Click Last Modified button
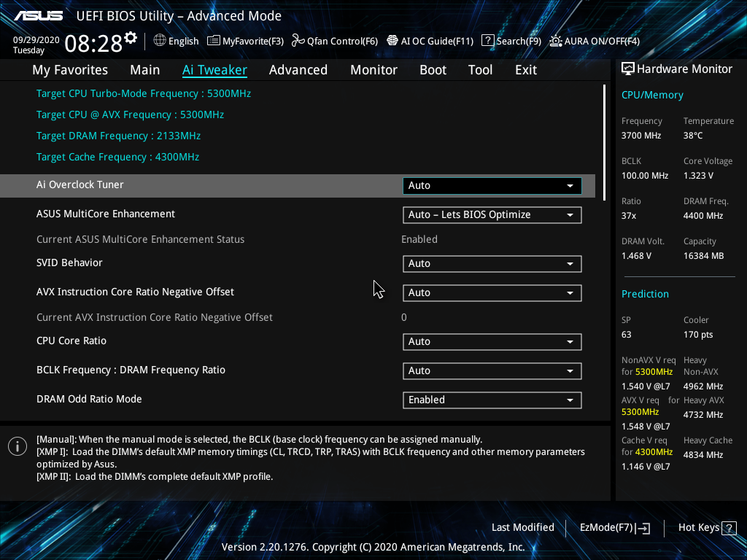 point(523,528)
